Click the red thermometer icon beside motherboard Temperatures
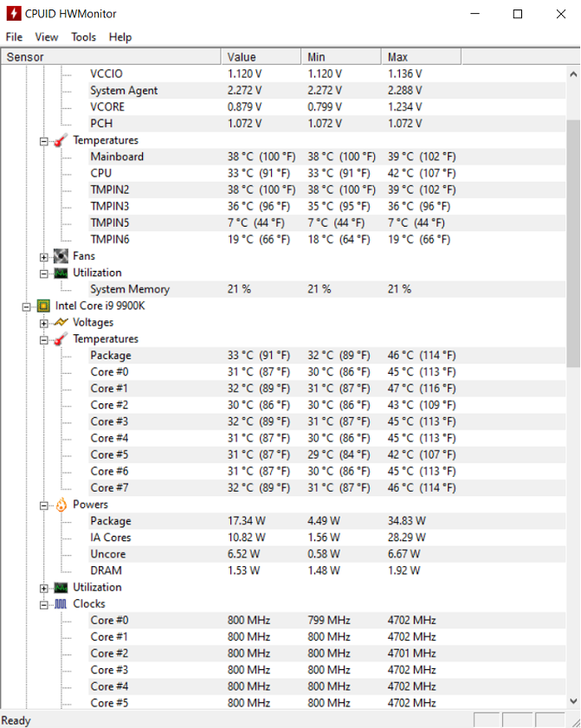This screenshot has height=728, width=581. (61, 140)
